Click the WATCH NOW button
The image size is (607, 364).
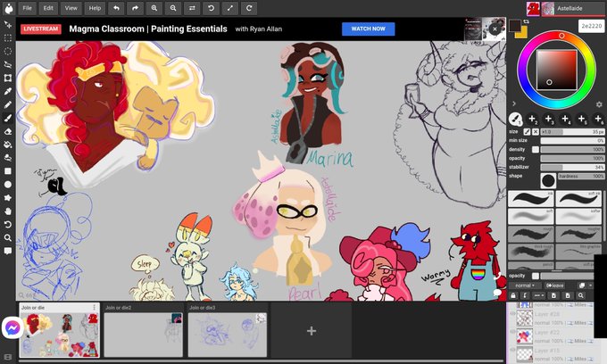pos(368,29)
